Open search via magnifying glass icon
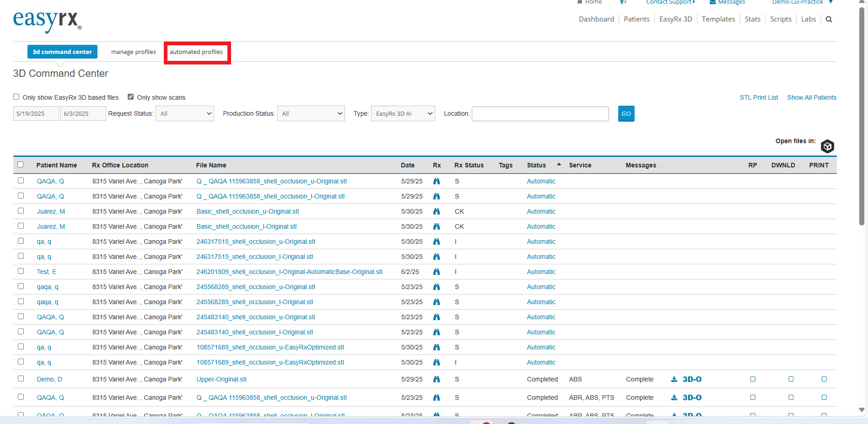 click(829, 19)
